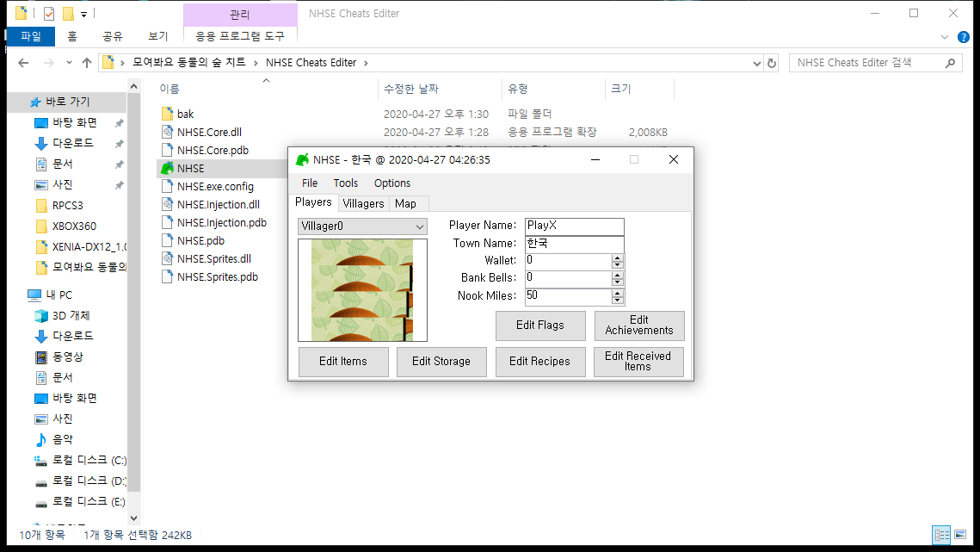Switch to details view icon in status bar
Screen dimensions: 980x552
click(941, 535)
